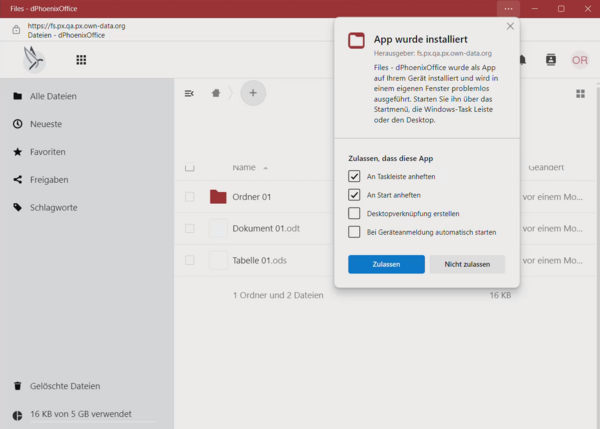The height and width of the screenshot is (429, 600).
Task: Open Ordner 01 folder name
Action: point(251,197)
